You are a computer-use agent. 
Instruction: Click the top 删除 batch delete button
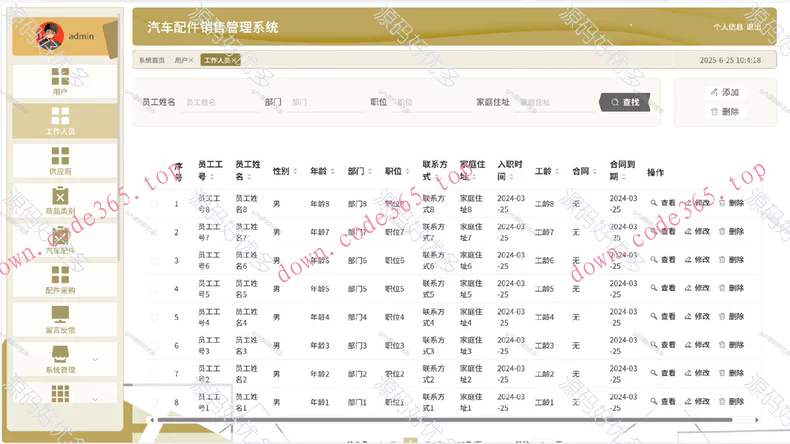725,112
